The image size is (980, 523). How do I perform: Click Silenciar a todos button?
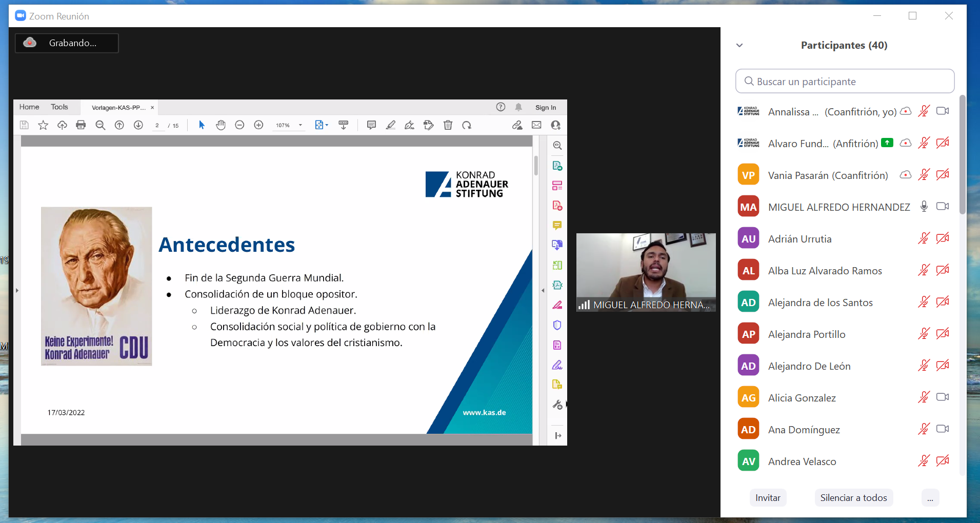[853, 498]
